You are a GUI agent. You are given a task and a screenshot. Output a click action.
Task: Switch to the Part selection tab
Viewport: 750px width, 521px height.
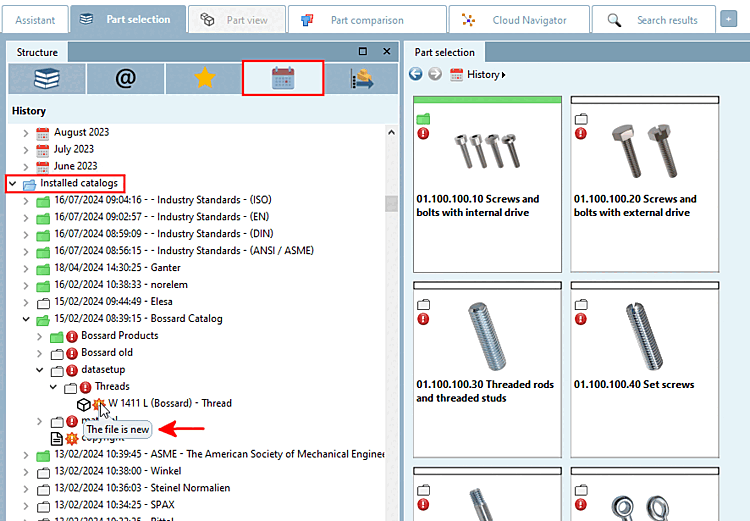[128, 19]
